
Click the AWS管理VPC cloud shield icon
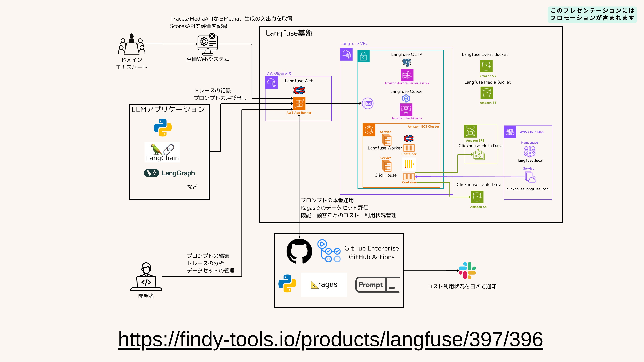pos(271,82)
